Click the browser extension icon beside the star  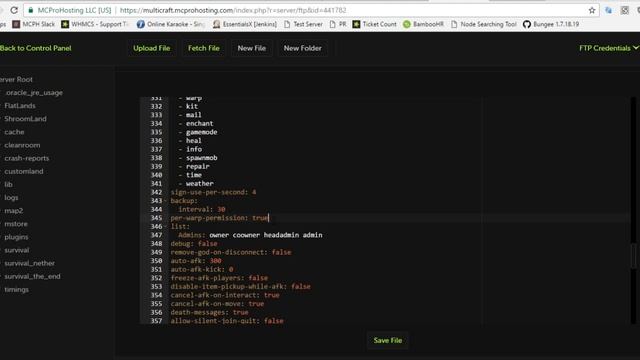point(608,10)
